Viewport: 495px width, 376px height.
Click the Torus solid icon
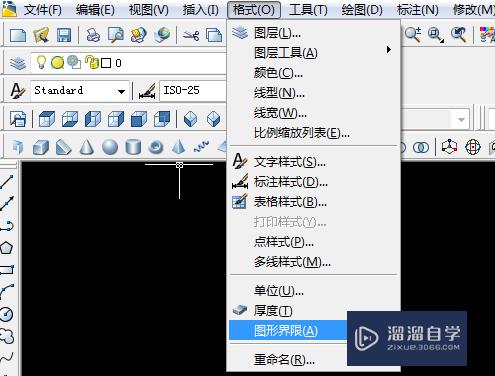pos(156,147)
